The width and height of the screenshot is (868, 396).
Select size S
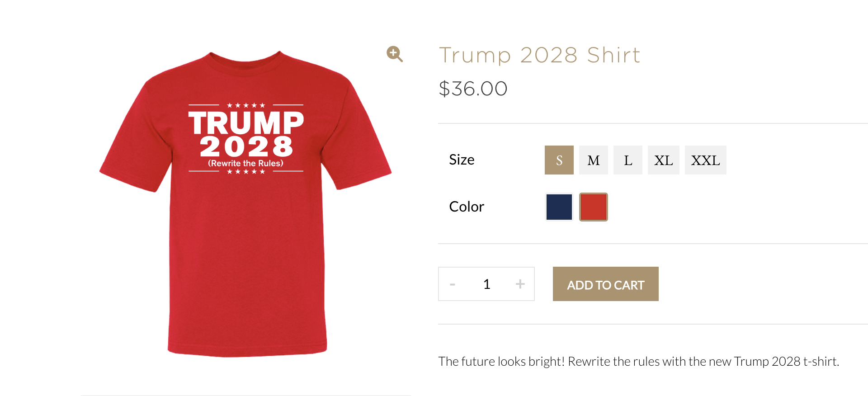[559, 160]
